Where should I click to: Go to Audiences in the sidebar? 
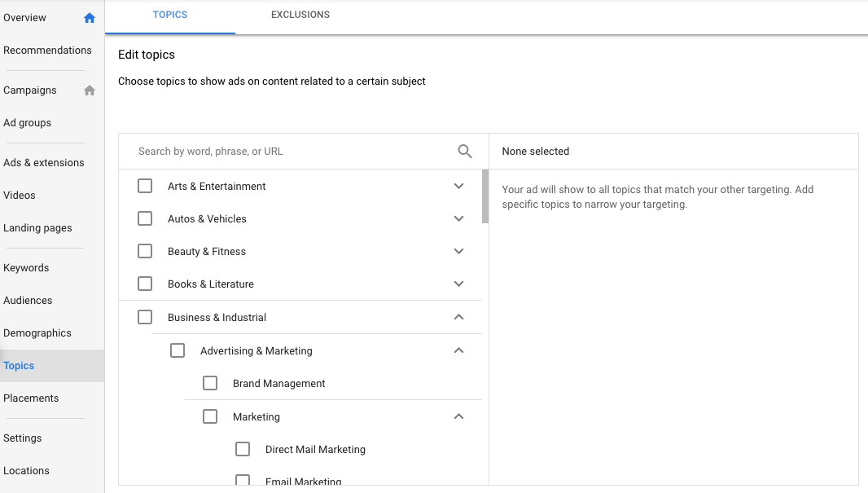point(28,300)
